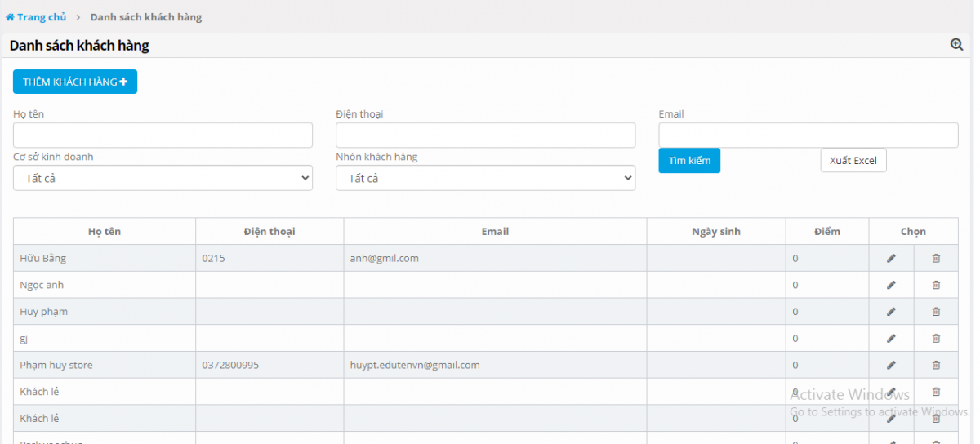Click trash icon for Huy phạm
Screen dimensions: 980x444
(x=936, y=312)
